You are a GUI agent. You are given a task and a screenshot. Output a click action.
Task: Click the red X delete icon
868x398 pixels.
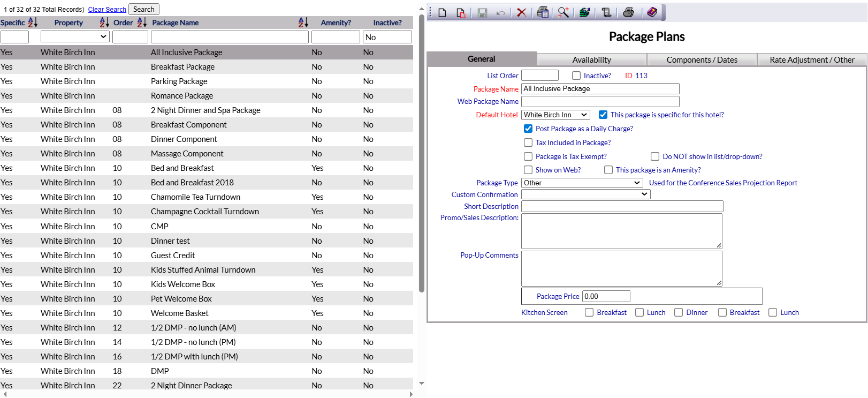(521, 12)
